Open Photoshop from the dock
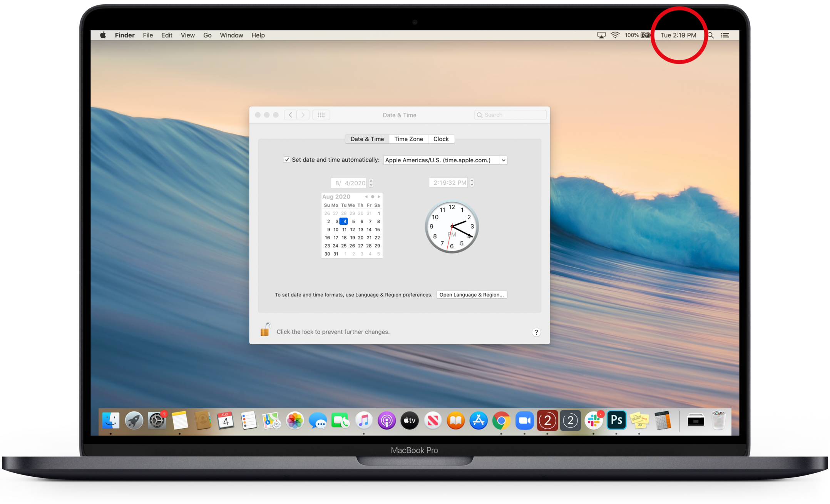This screenshot has height=504, width=830. tap(616, 420)
